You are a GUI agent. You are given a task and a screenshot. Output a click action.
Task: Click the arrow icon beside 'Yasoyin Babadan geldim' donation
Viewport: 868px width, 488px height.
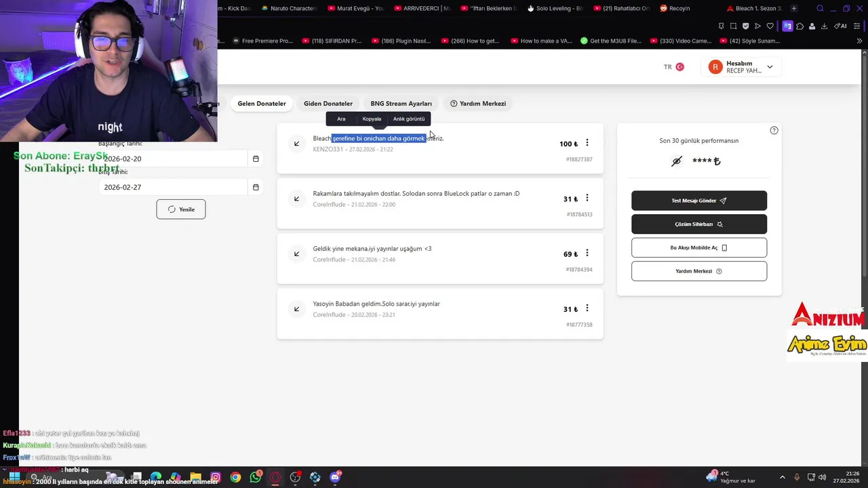coord(296,309)
